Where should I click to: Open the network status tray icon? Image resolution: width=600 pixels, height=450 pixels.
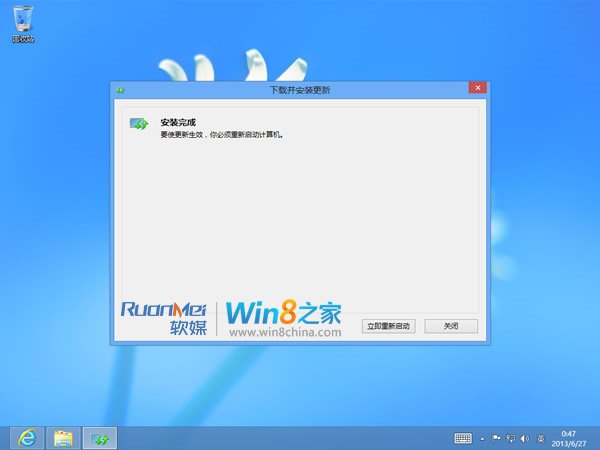click(512, 438)
